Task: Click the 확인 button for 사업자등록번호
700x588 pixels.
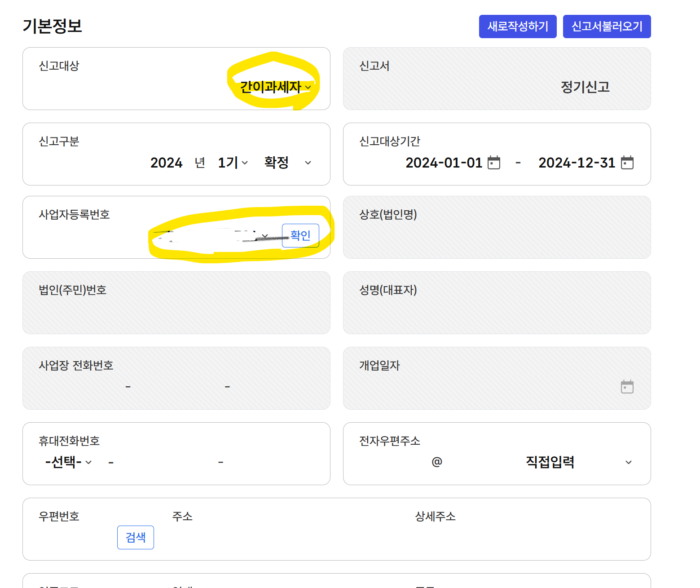Action: (x=300, y=235)
